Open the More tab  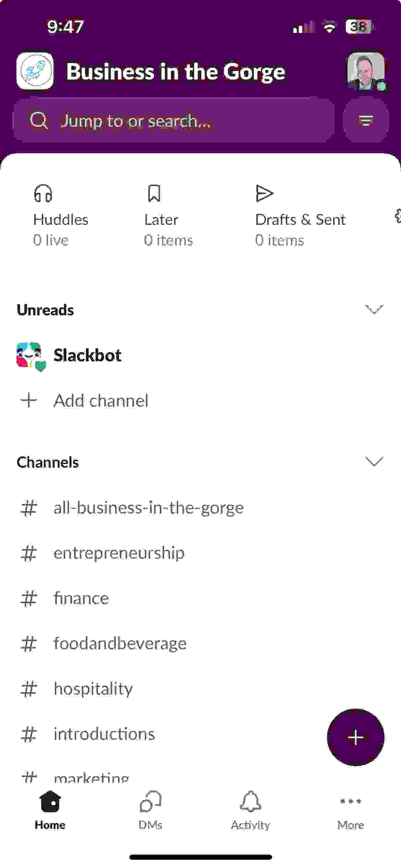click(350, 811)
